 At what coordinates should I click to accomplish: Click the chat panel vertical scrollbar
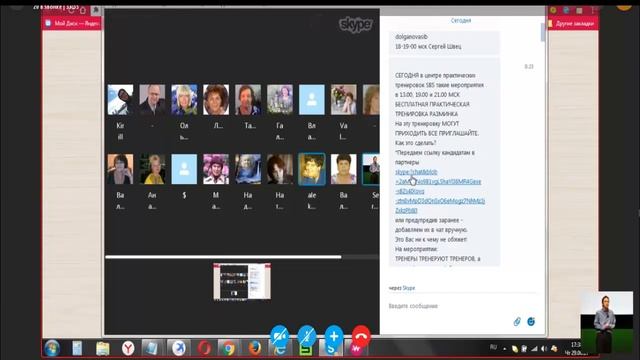pos(543,32)
